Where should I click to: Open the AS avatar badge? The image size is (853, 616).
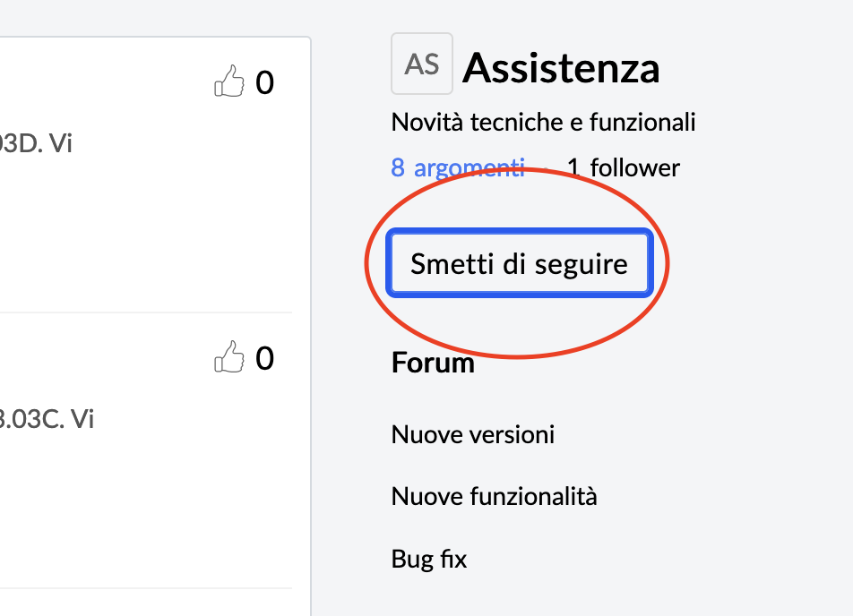(x=422, y=64)
